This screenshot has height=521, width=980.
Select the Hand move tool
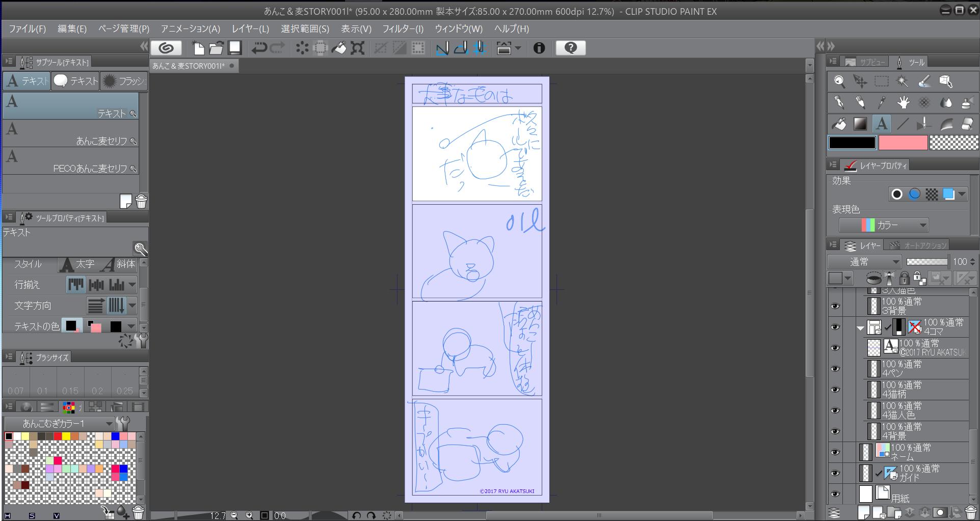[x=903, y=102]
